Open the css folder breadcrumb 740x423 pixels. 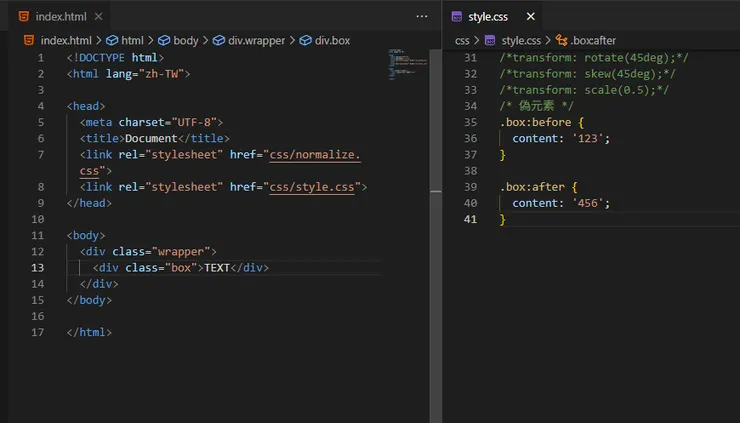pos(462,40)
